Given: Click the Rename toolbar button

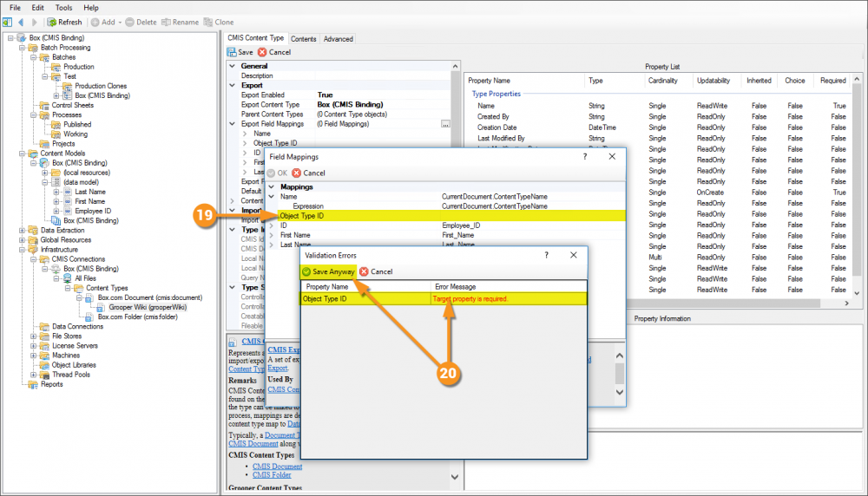Looking at the screenshot, I should (x=180, y=23).
